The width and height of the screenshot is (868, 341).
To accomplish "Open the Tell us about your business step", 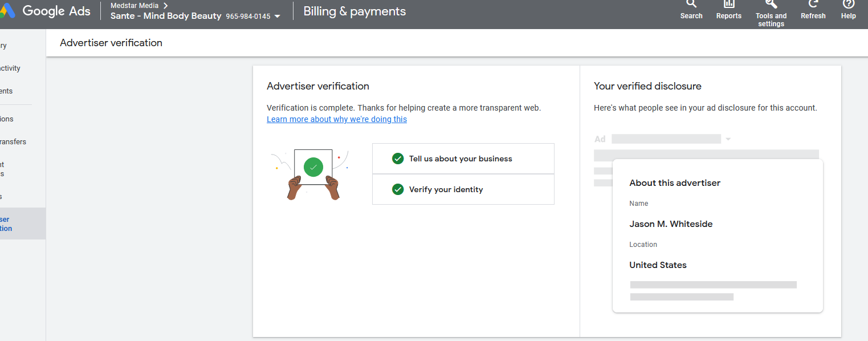I will (x=463, y=159).
